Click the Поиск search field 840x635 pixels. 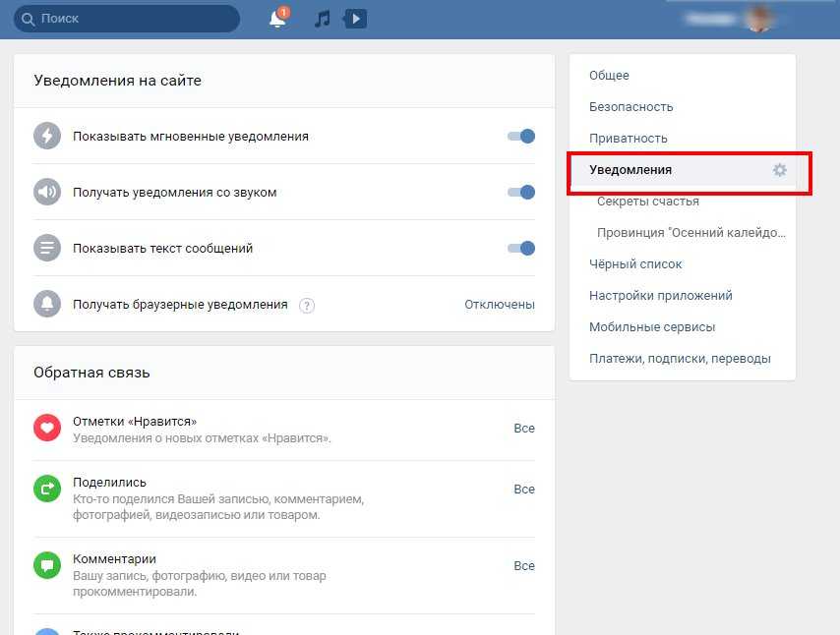128,19
